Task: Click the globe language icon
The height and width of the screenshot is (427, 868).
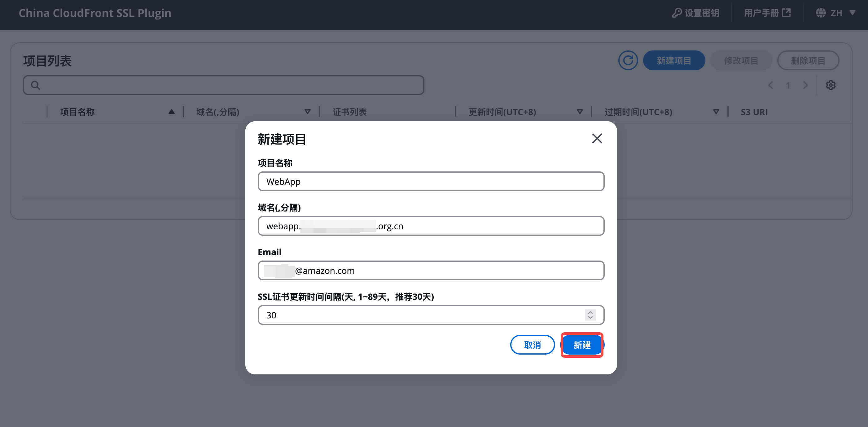Action: tap(821, 13)
